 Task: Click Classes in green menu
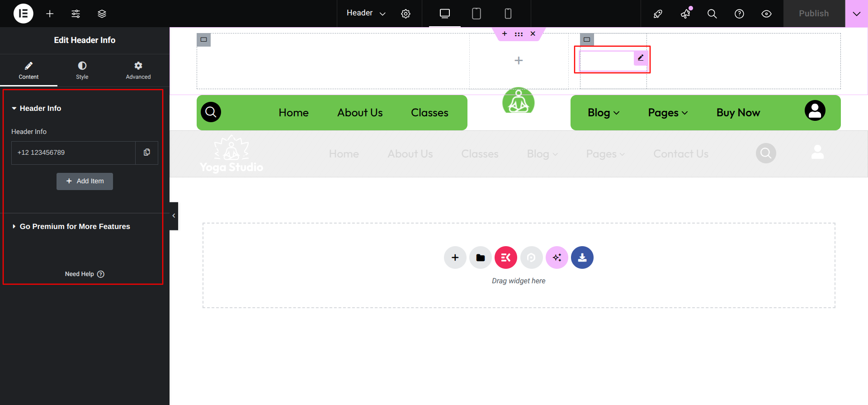pos(429,113)
